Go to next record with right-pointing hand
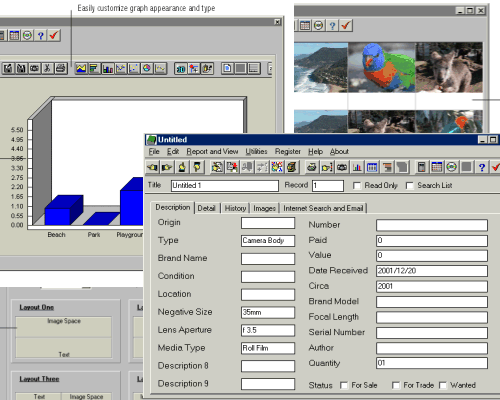The width and height of the screenshot is (500, 400). click(167, 167)
